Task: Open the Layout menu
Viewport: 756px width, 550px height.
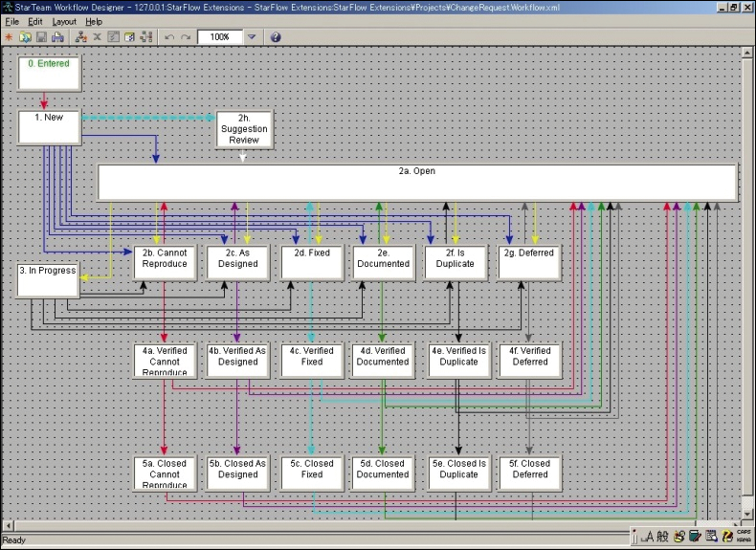Action: coord(64,22)
